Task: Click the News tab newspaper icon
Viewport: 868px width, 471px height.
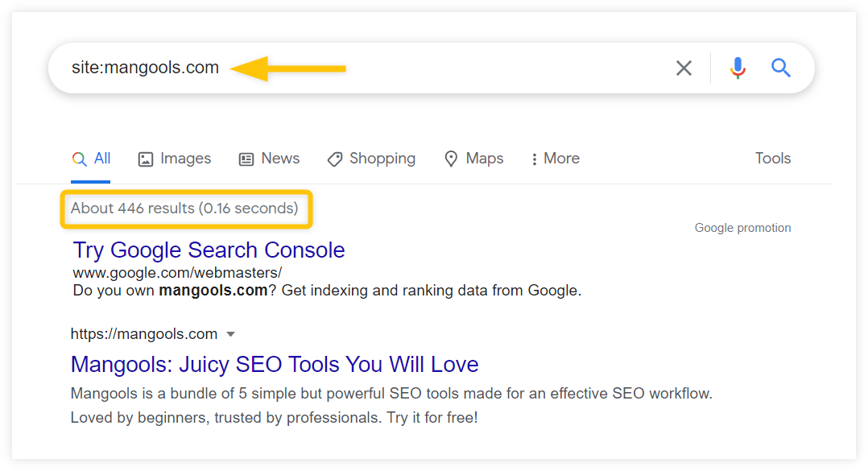Action: point(246,159)
